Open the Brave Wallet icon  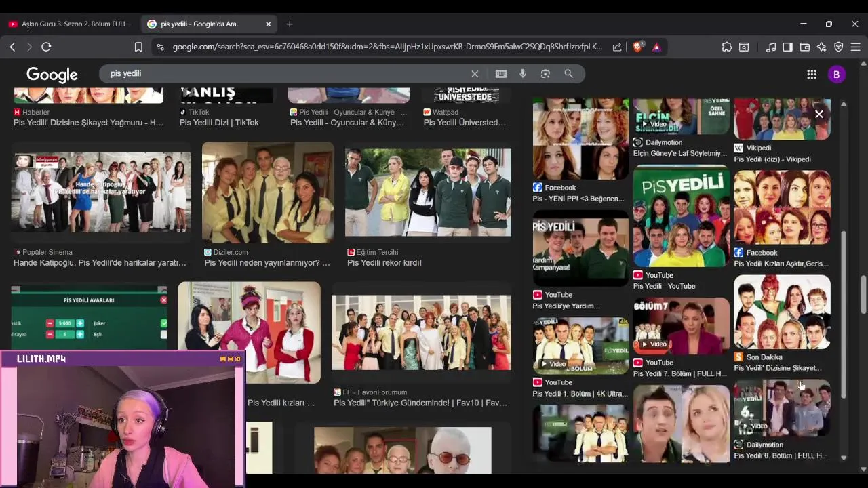[x=805, y=47]
